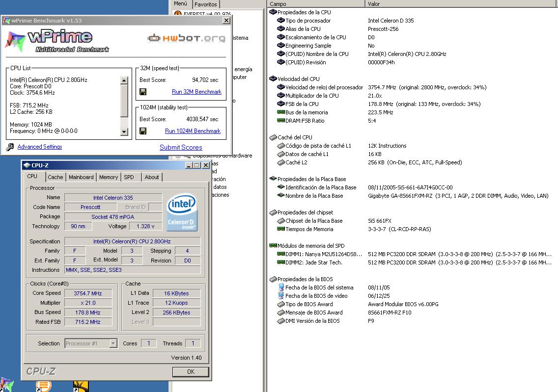
Task: Open the Advanced Settings link
Action: pos(40,147)
